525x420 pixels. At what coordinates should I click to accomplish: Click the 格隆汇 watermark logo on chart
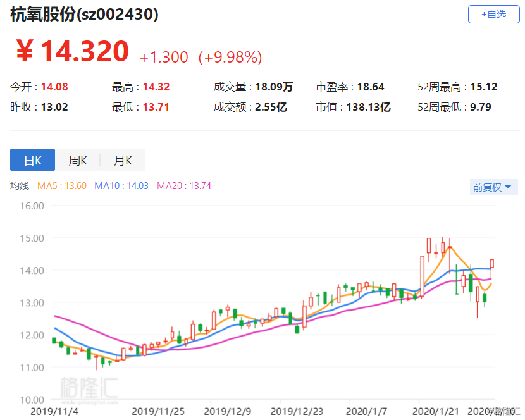[x=89, y=388]
